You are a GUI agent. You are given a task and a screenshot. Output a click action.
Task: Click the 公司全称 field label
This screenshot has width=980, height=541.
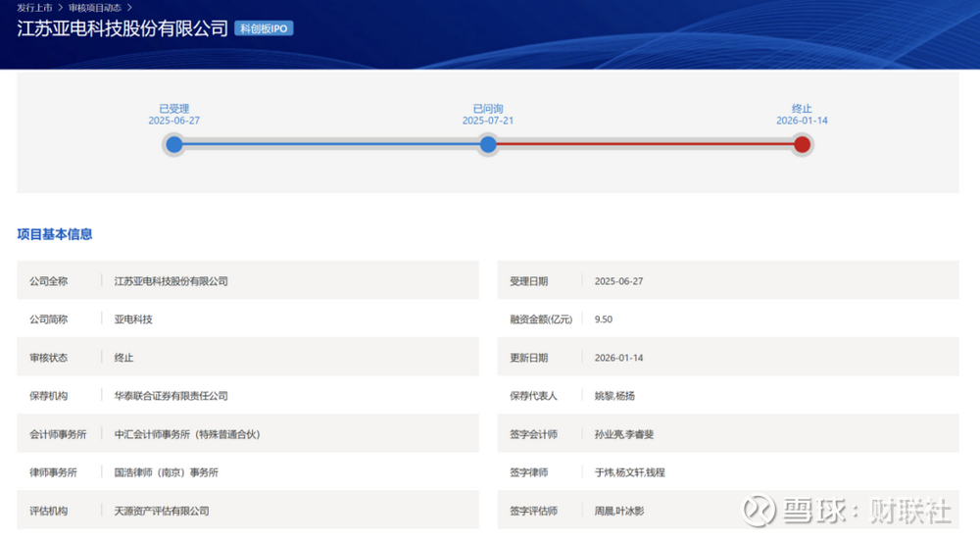point(48,281)
